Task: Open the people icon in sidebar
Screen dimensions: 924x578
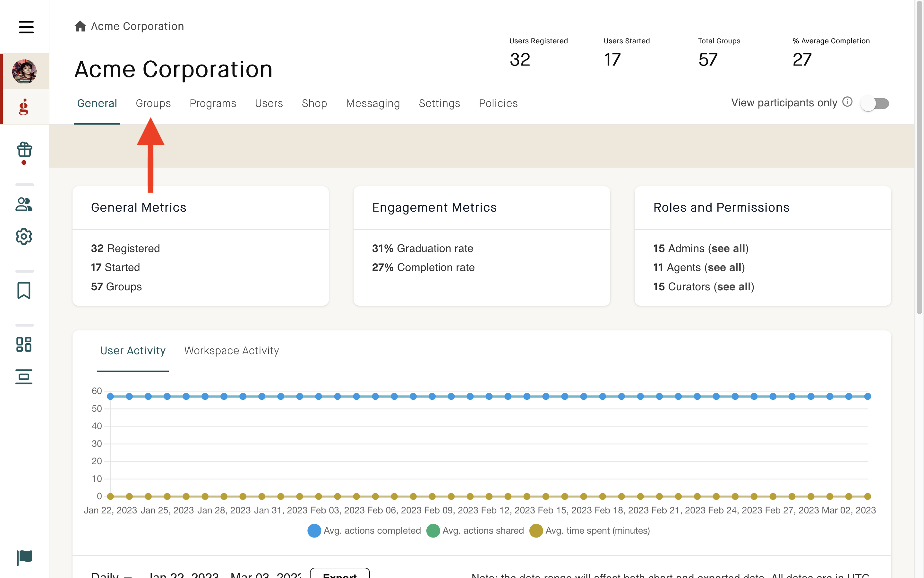Action: click(x=24, y=204)
